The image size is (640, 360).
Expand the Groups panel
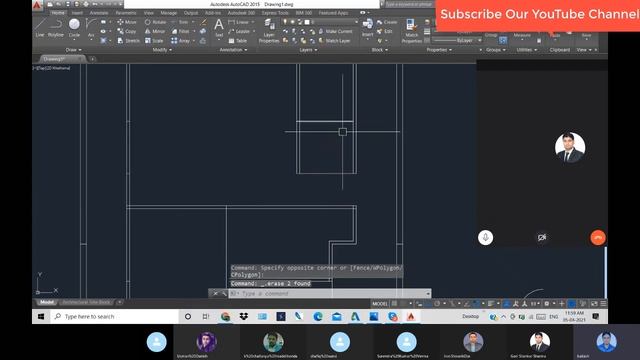[x=496, y=50]
